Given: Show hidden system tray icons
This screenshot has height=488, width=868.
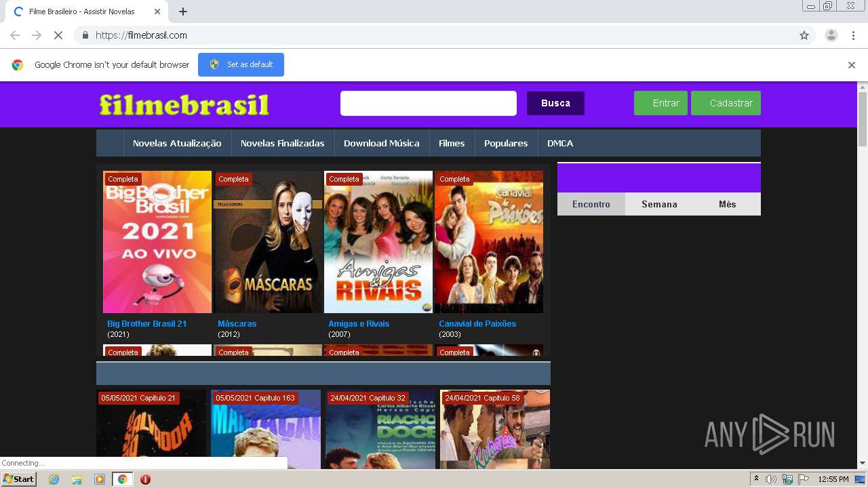Looking at the screenshot, I should [x=756, y=479].
